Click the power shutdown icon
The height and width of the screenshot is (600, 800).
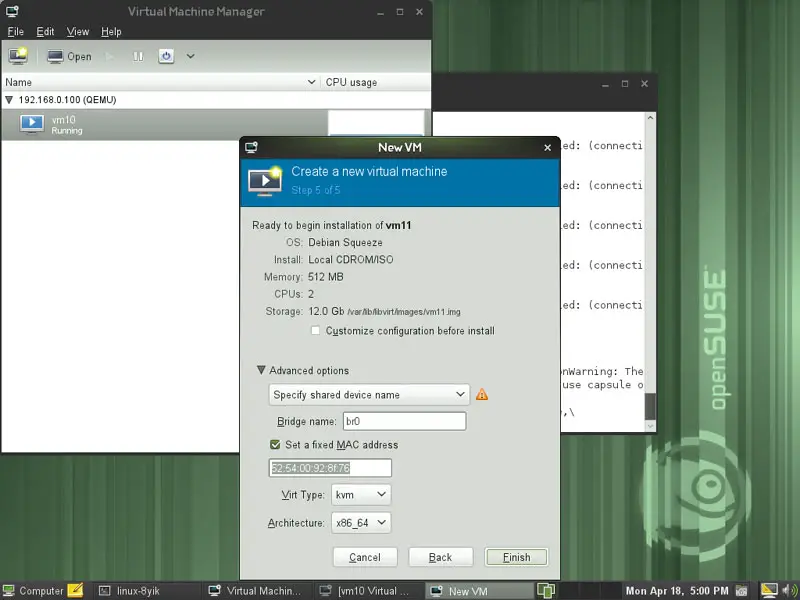(166, 56)
